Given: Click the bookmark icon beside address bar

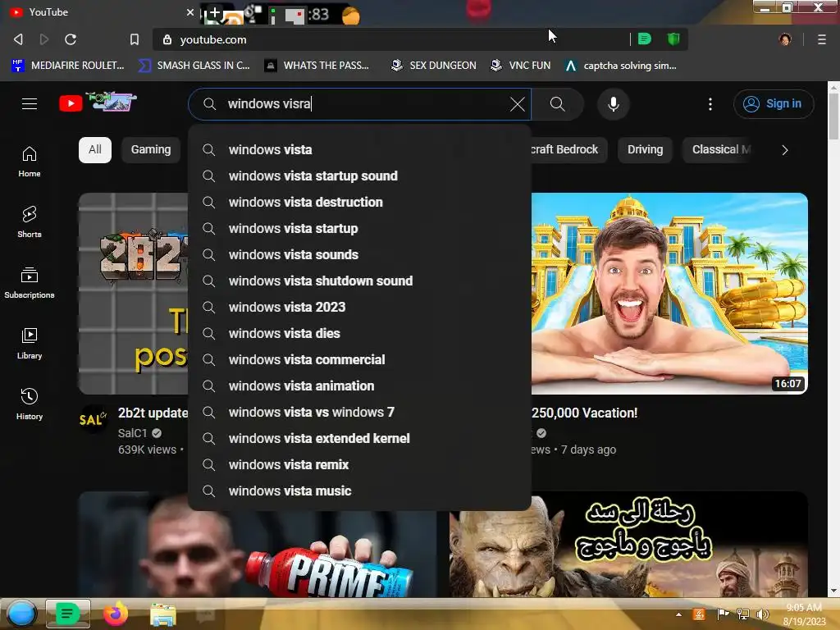Looking at the screenshot, I should click(x=135, y=39).
